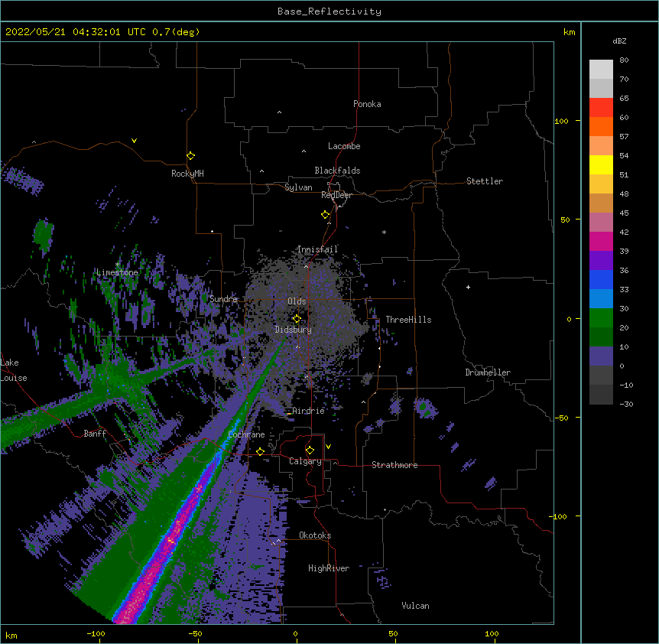
Task: Select the Limestone label
Action: point(117,272)
